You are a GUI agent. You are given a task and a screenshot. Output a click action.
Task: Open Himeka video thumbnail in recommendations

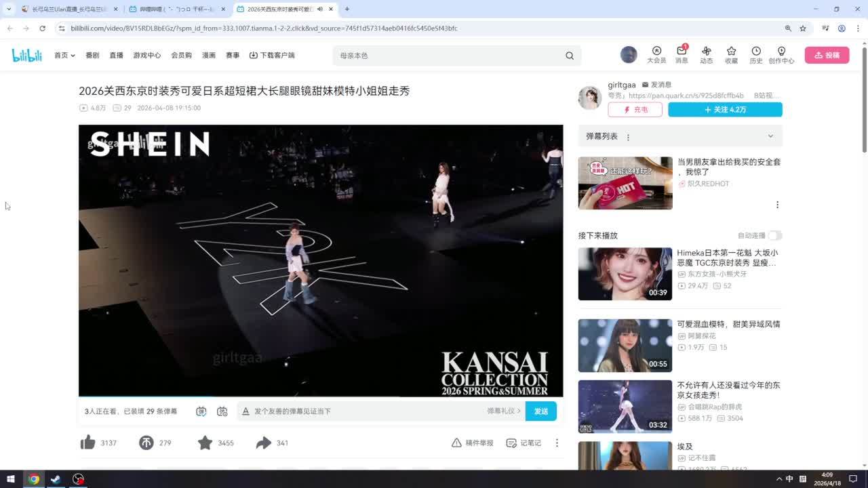[x=625, y=274]
